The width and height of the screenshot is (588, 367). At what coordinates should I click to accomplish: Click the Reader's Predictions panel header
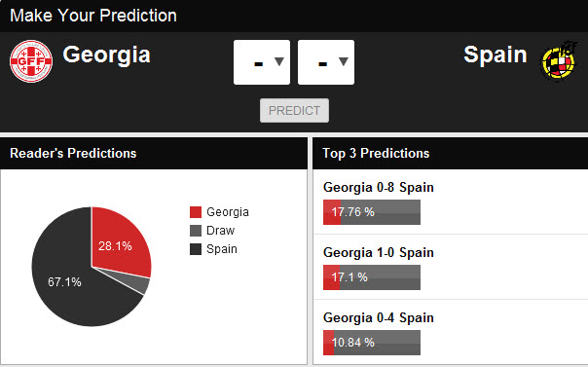pyautogui.click(x=154, y=154)
